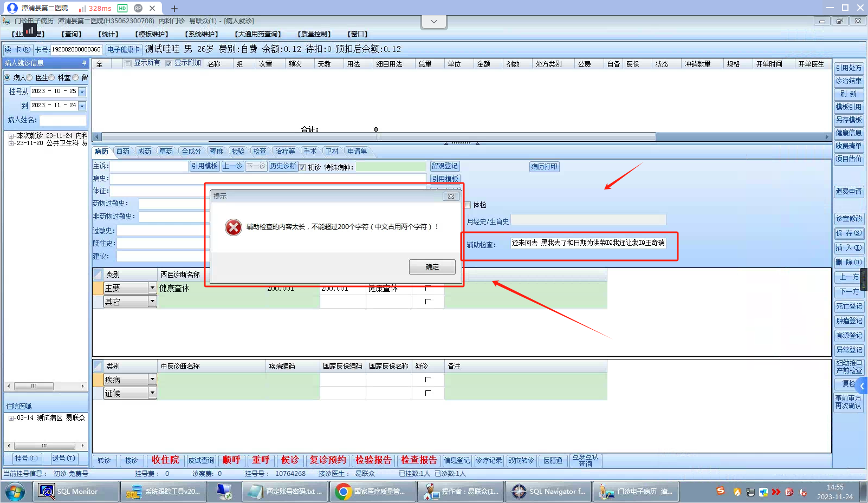Screen dimensions: 868x503
Task: Switch to SQL Navigator in taskbar
Action: pos(549,492)
